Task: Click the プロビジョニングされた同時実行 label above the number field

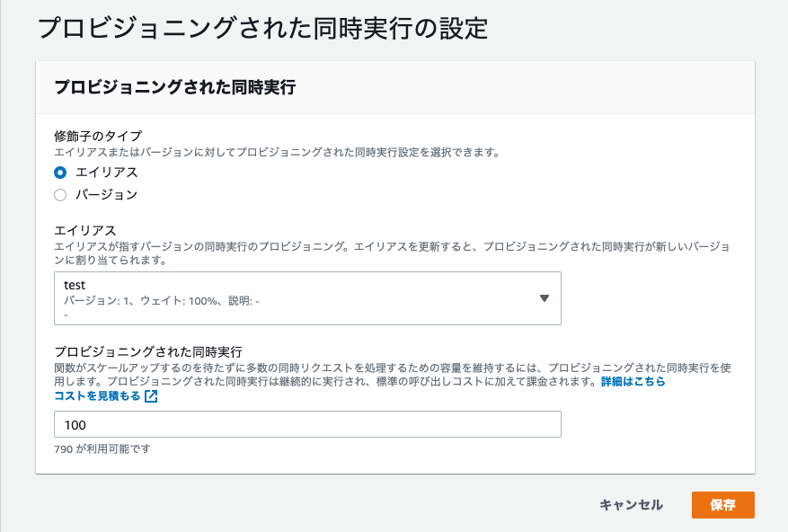Action: tap(148, 351)
